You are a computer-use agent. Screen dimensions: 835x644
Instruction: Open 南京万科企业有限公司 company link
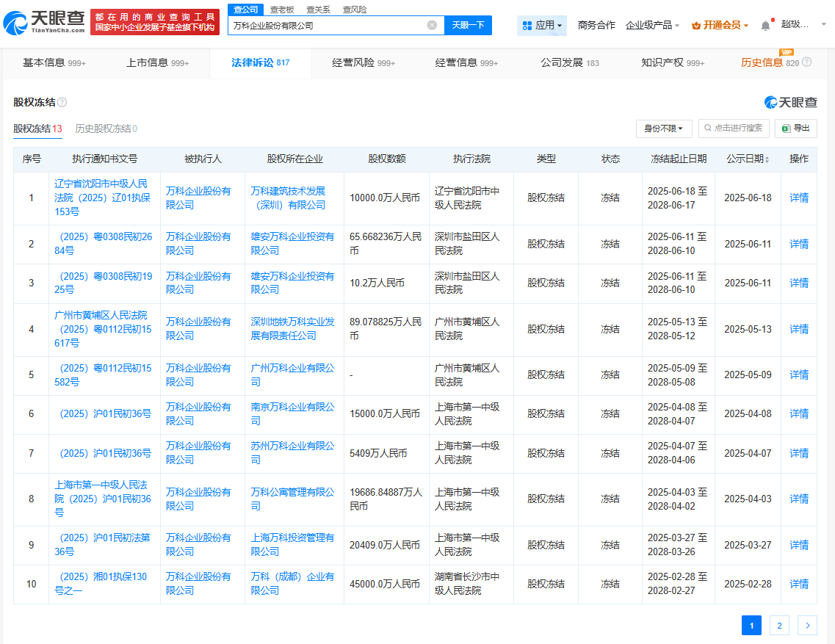[292, 413]
